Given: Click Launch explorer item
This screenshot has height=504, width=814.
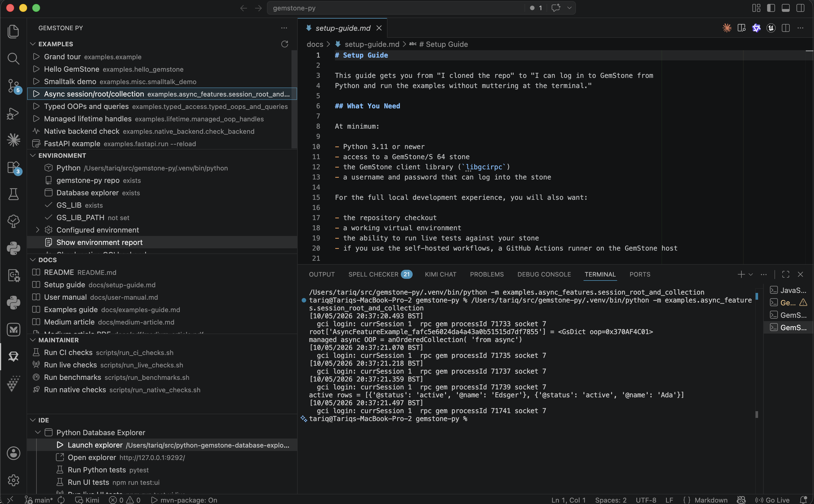Looking at the screenshot, I should click(x=162, y=445).
